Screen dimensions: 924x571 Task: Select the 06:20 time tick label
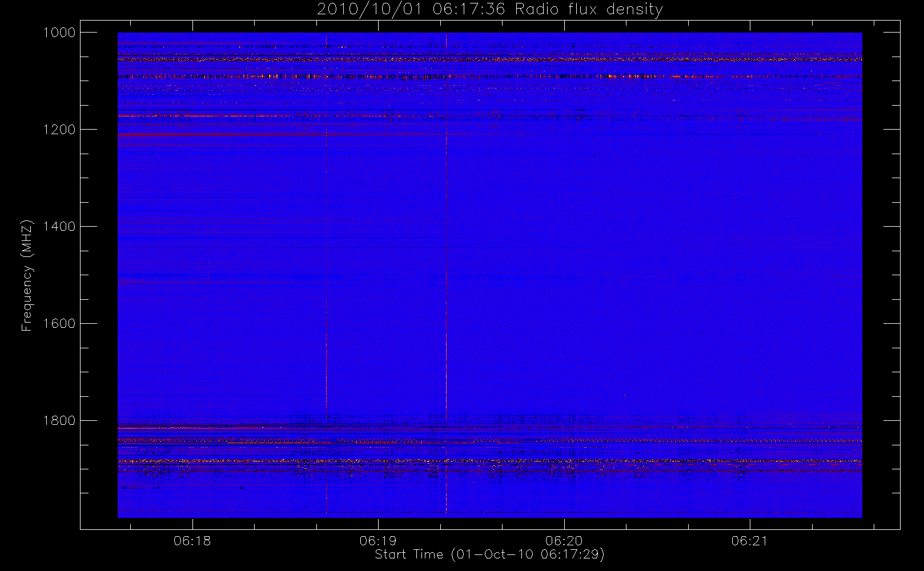pyautogui.click(x=564, y=541)
